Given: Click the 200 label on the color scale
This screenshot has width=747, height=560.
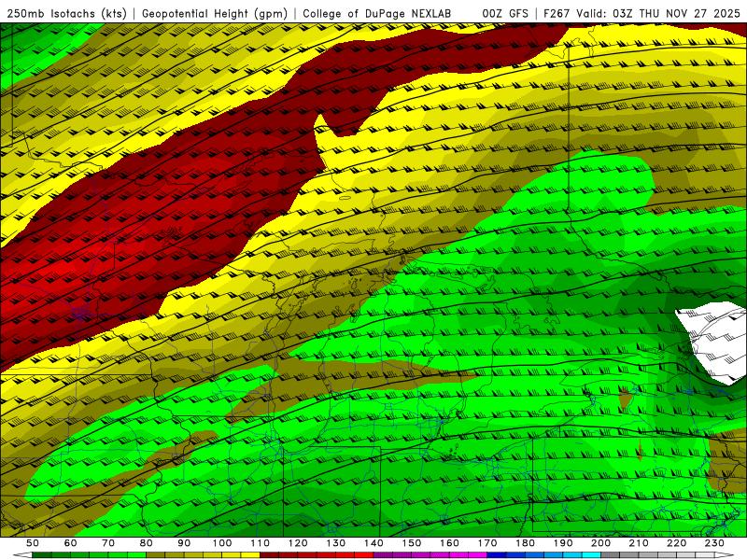Looking at the screenshot, I should [x=600, y=543].
